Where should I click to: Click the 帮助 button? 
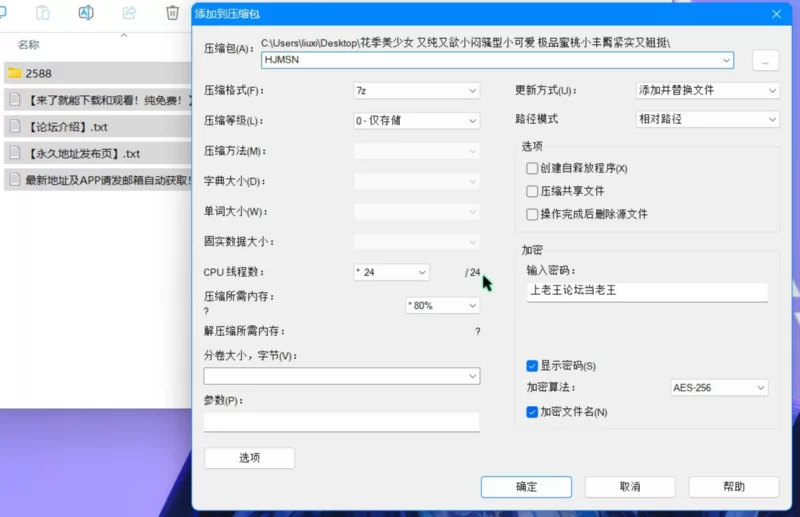[x=734, y=487]
